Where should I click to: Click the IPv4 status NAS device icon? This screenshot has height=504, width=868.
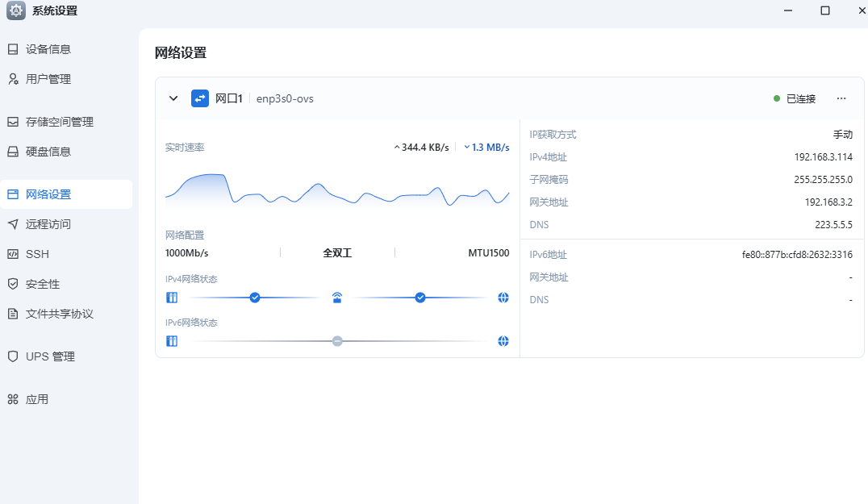click(172, 298)
